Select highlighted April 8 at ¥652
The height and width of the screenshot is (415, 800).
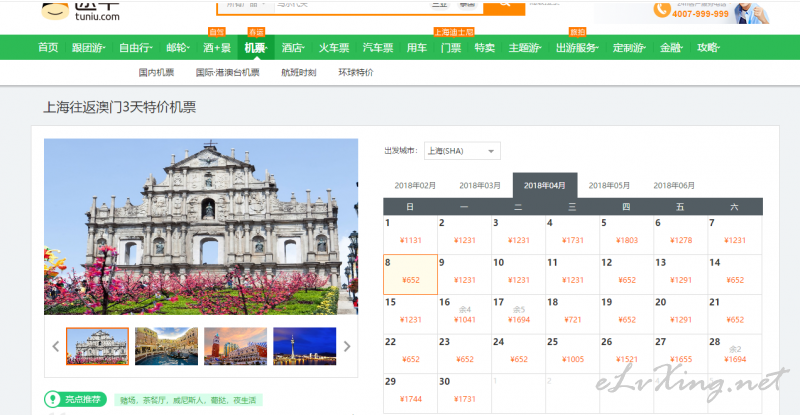(410, 275)
